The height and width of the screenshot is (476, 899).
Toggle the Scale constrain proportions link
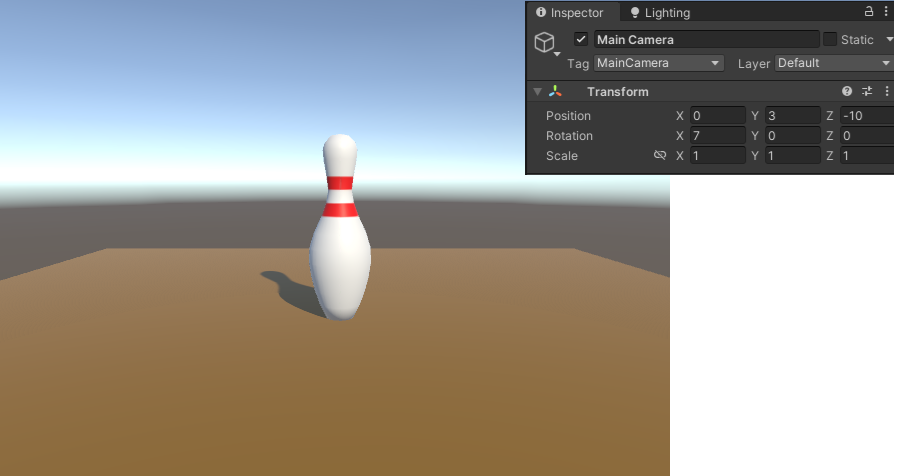[660, 155]
